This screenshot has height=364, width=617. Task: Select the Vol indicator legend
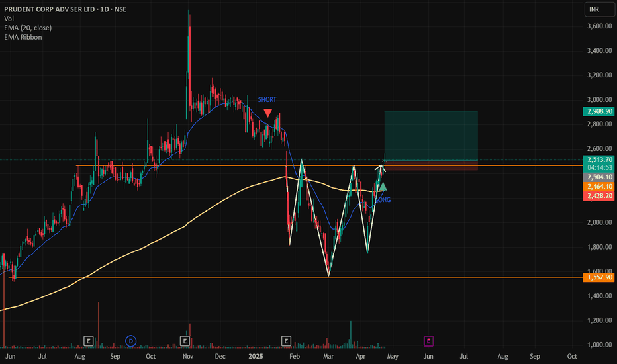click(9, 19)
